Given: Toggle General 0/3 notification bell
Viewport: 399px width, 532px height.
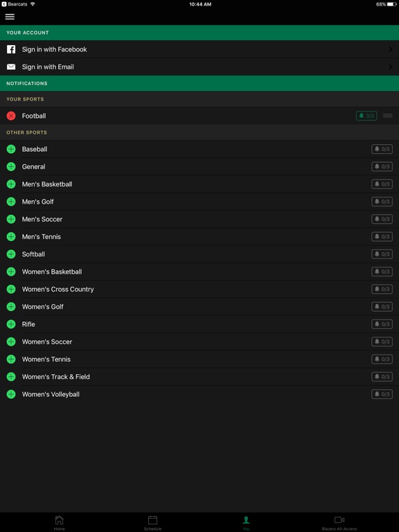Looking at the screenshot, I should [x=382, y=166].
